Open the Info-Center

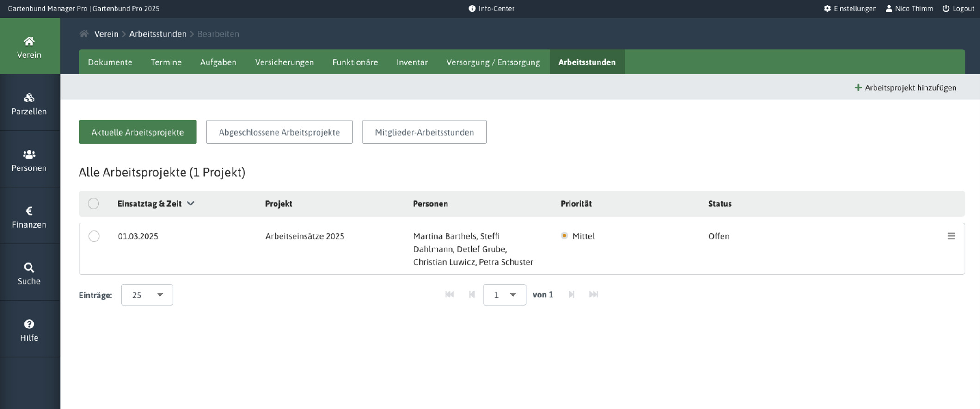(x=491, y=8)
